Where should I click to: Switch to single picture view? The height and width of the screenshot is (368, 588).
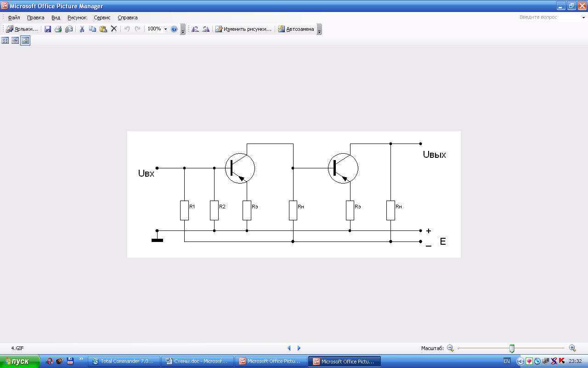(25, 41)
